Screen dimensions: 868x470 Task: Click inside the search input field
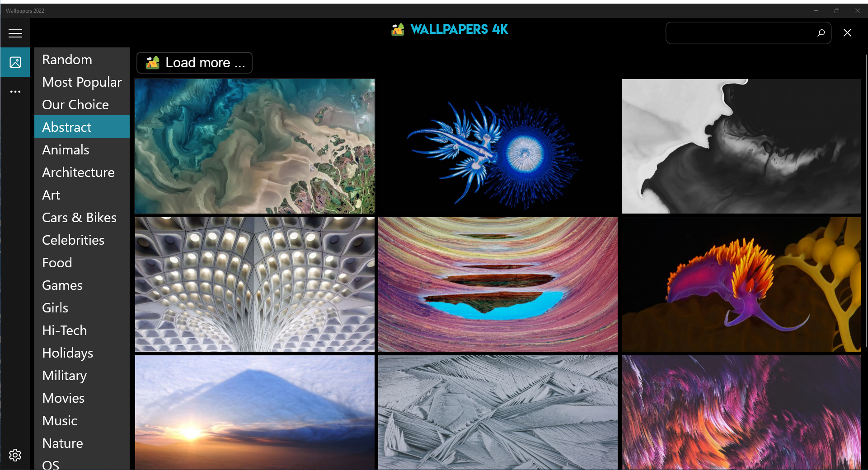(741, 33)
